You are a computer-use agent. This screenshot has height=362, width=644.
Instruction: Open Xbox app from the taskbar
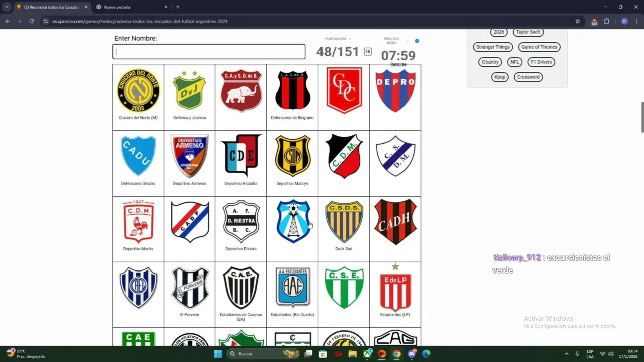point(368,354)
